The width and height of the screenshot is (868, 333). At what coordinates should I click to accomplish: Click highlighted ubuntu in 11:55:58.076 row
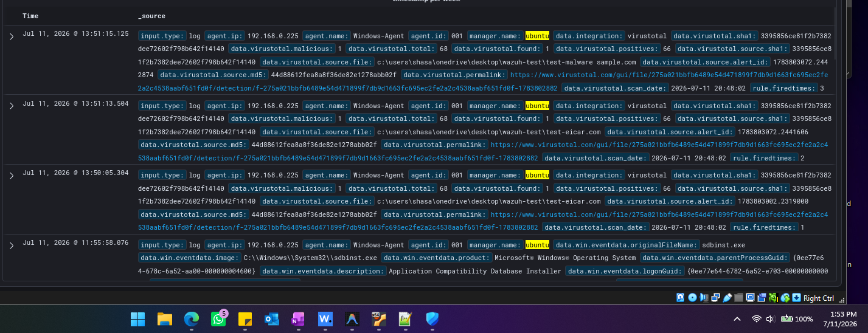(537, 245)
